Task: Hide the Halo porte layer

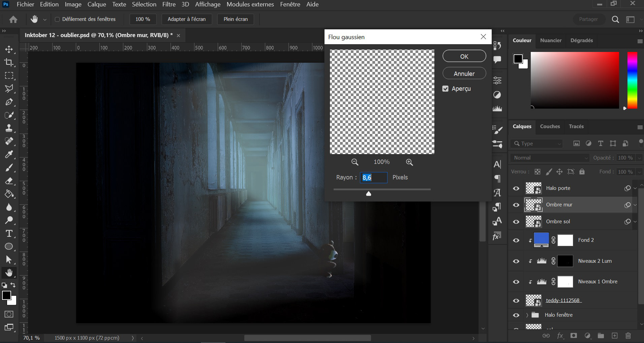Action: (x=516, y=188)
